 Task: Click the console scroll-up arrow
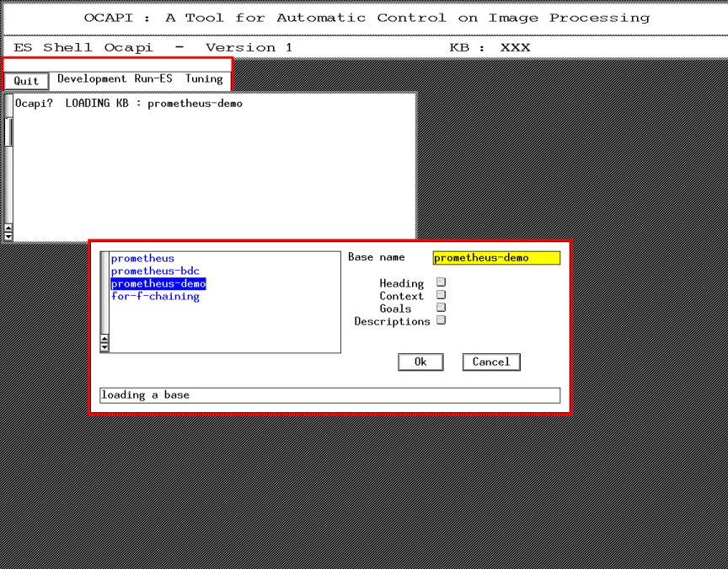click(8, 228)
